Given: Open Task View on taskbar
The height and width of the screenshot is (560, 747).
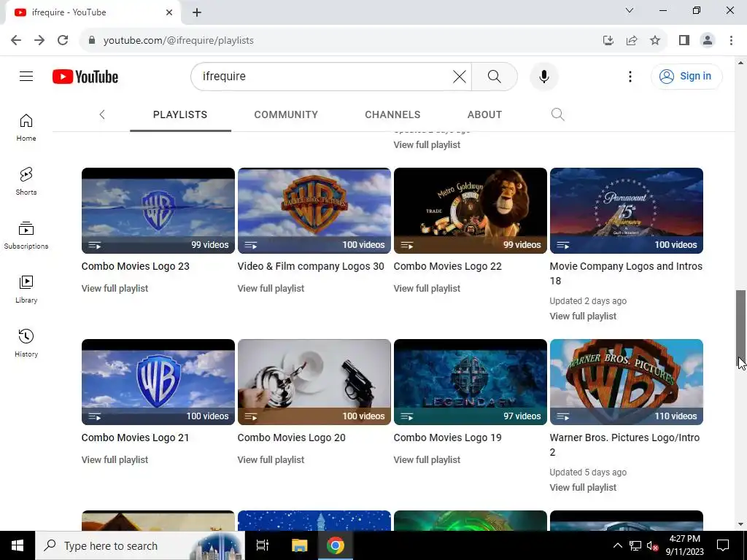Looking at the screenshot, I should click(x=263, y=545).
